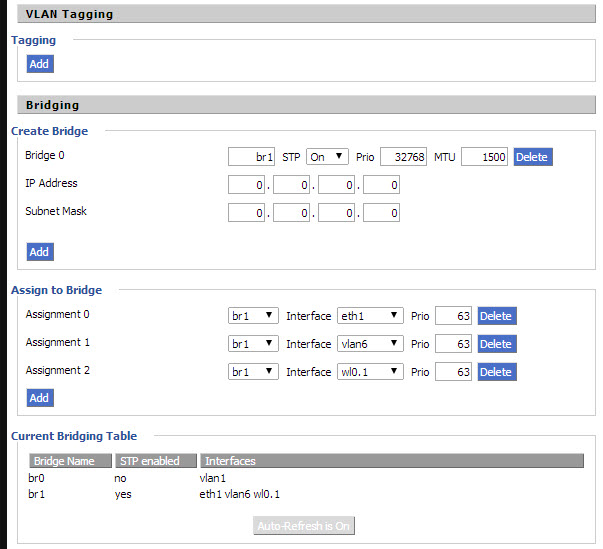Open bridge dropdown for Assignment 0
Image resolution: width=603 pixels, height=549 pixels.
pos(253,316)
